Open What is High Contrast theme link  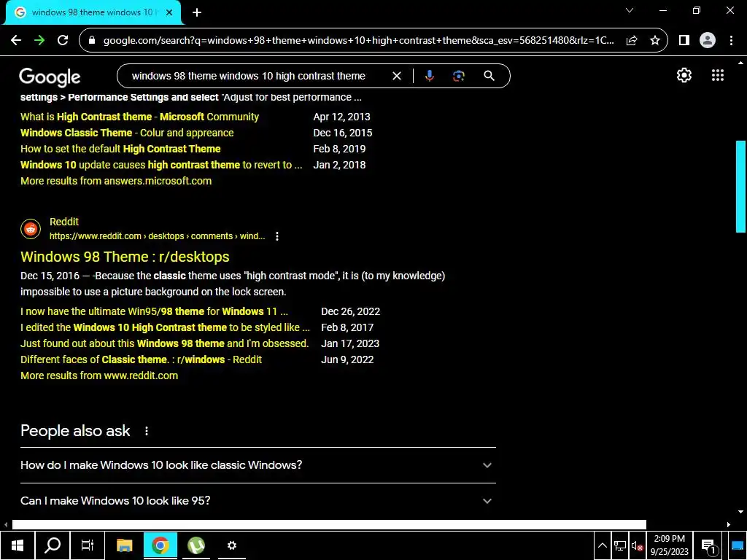point(139,117)
